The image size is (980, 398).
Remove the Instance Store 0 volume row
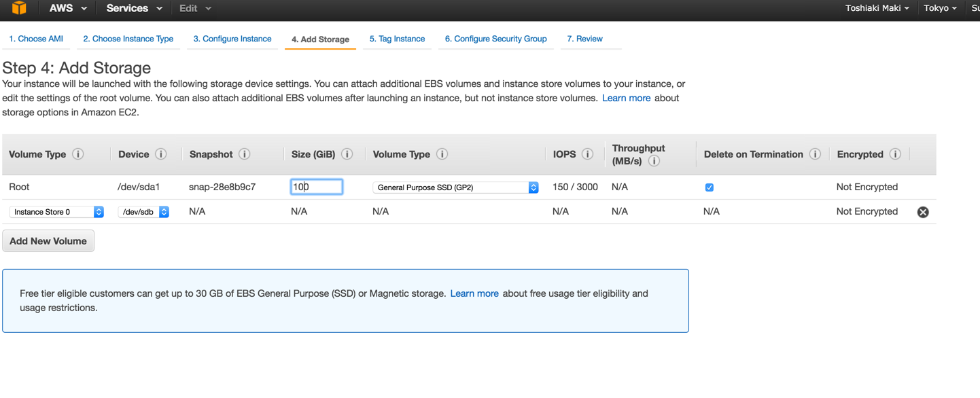[x=923, y=212]
